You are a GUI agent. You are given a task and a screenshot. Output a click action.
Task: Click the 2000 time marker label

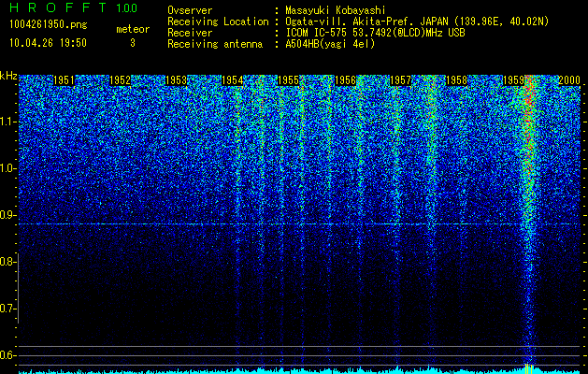click(x=569, y=79)
